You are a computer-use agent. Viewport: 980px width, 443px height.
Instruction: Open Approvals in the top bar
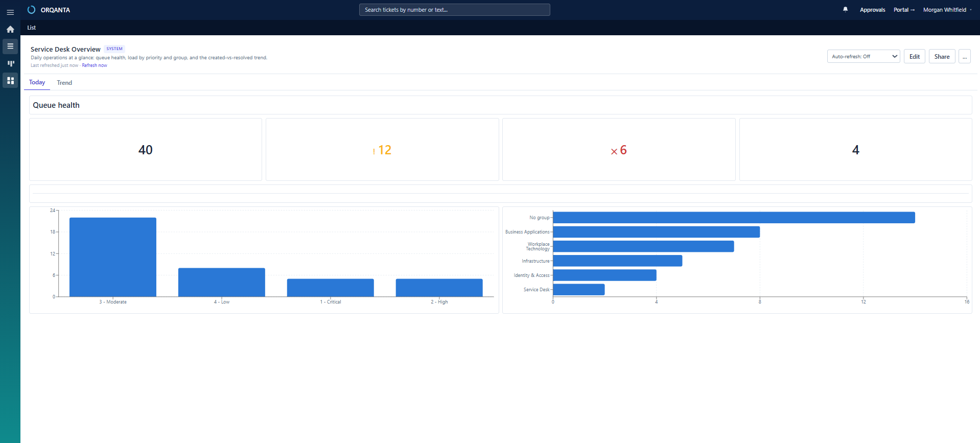(873, 10)
